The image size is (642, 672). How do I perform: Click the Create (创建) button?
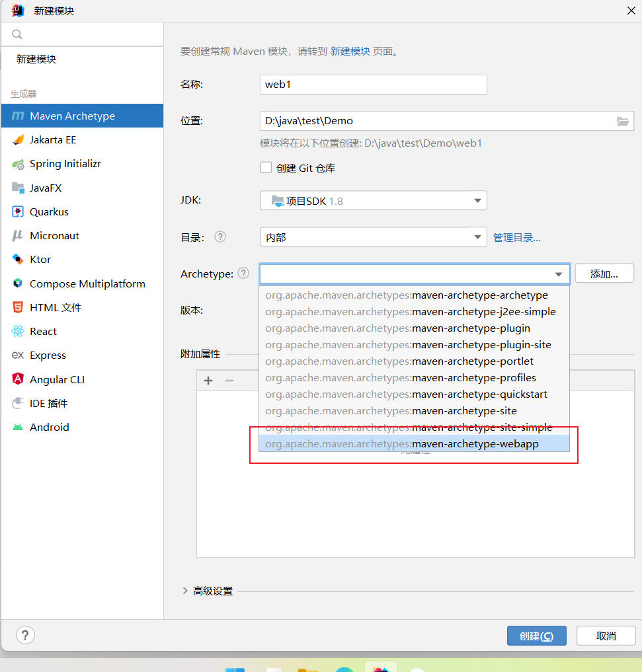coord(536,636)
